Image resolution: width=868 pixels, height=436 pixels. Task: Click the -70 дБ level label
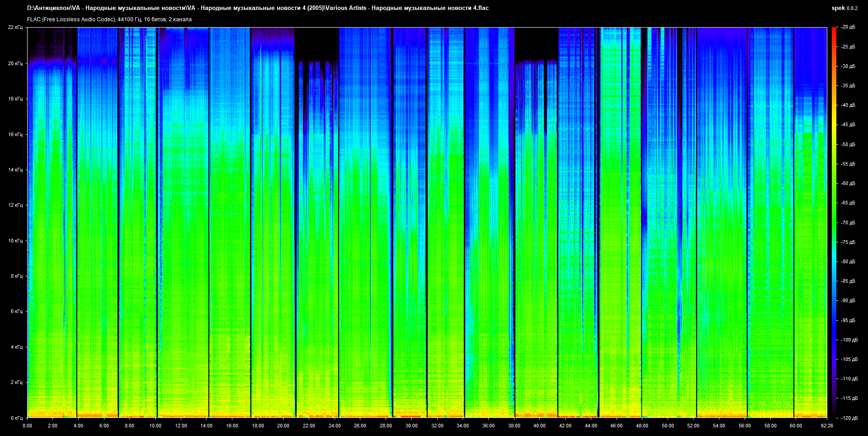click(848, 223)
